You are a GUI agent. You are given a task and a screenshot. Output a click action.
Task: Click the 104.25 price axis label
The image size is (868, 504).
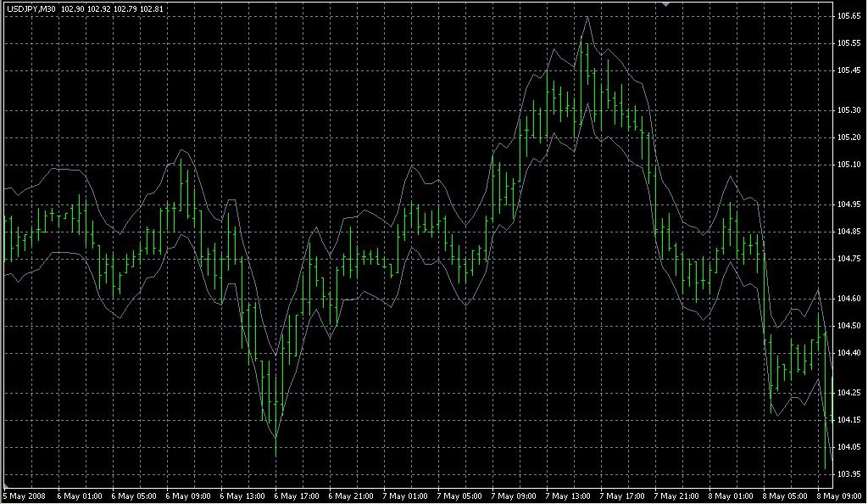[849, 393]
